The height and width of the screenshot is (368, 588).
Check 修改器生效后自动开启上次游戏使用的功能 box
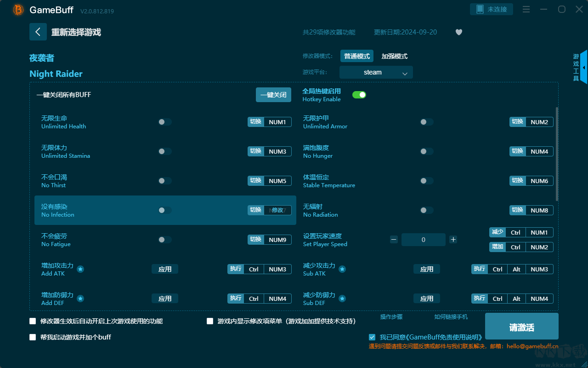(33, 321)
